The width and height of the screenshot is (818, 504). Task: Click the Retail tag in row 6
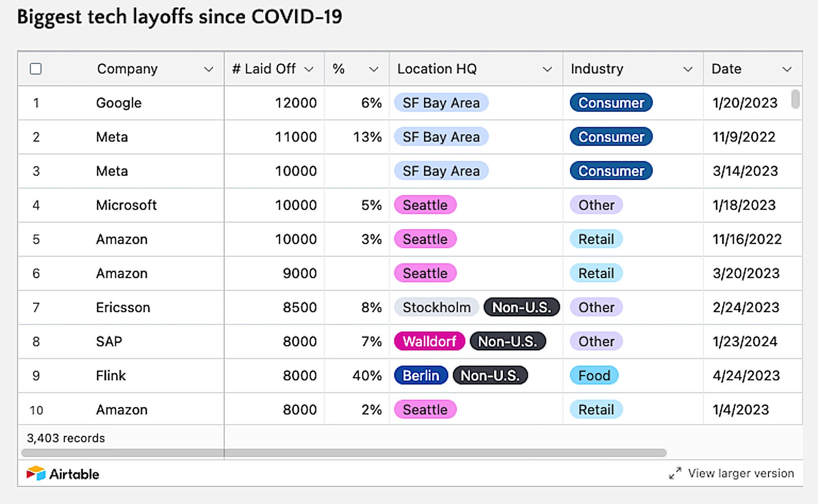[x=596, y=273]
